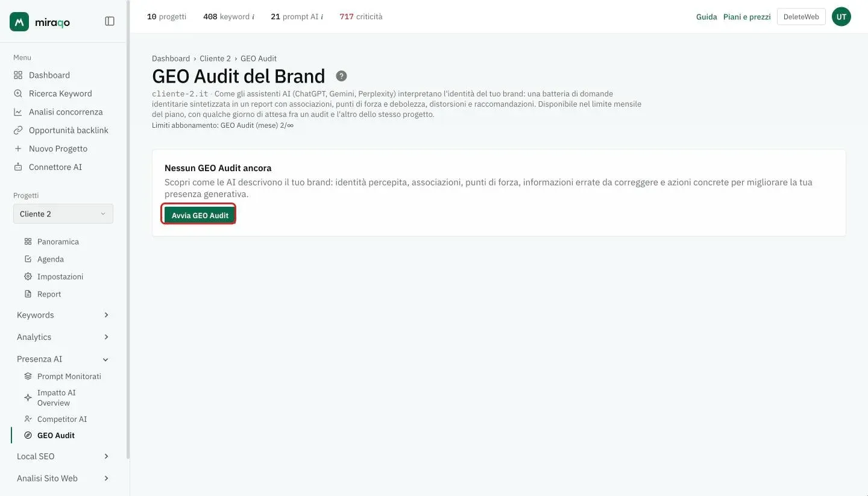Click the 21 prompt AI counter

pos(297,17)
